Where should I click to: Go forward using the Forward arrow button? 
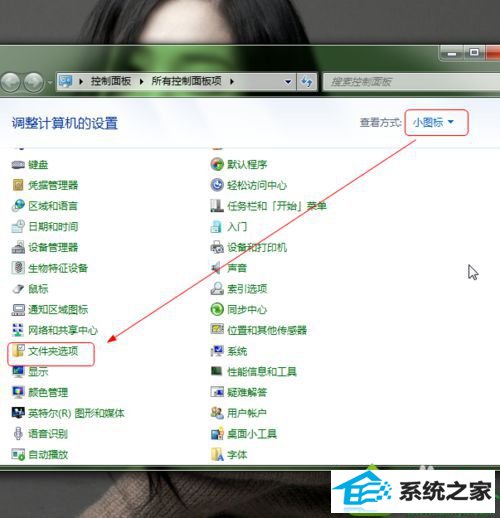(34, 82)
